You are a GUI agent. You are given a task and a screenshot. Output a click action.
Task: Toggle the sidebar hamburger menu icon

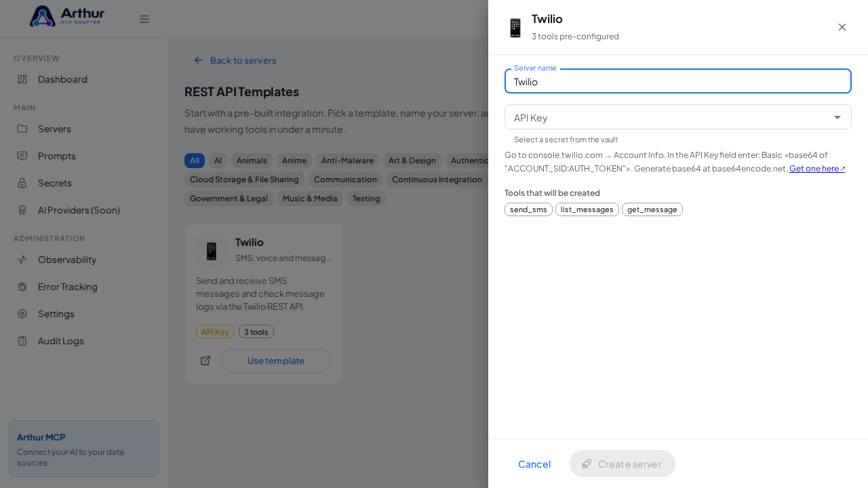tap(144, 19)
